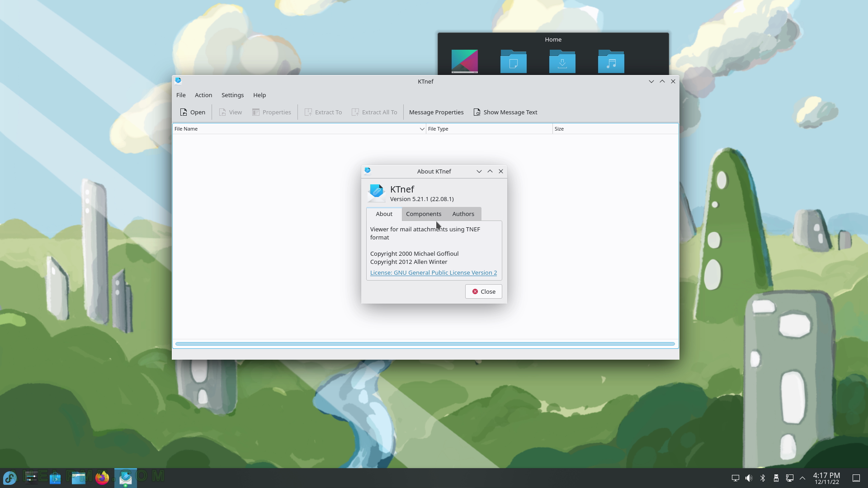Click Open in the KTnef toolbar
868x488 pixels.
pos(193,112)
